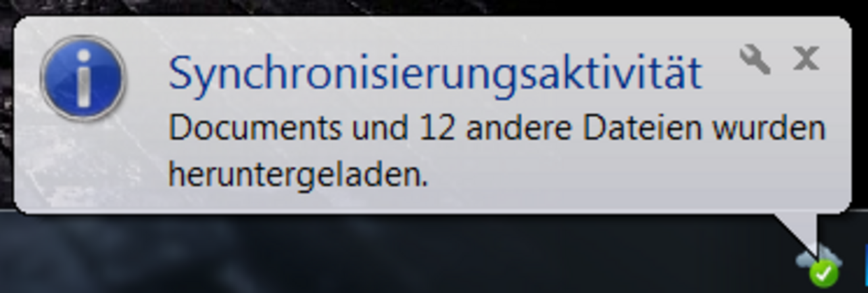Click the desktop wallpaper above the notification
The width and height of the screenshot is (868, 293).
434,7
